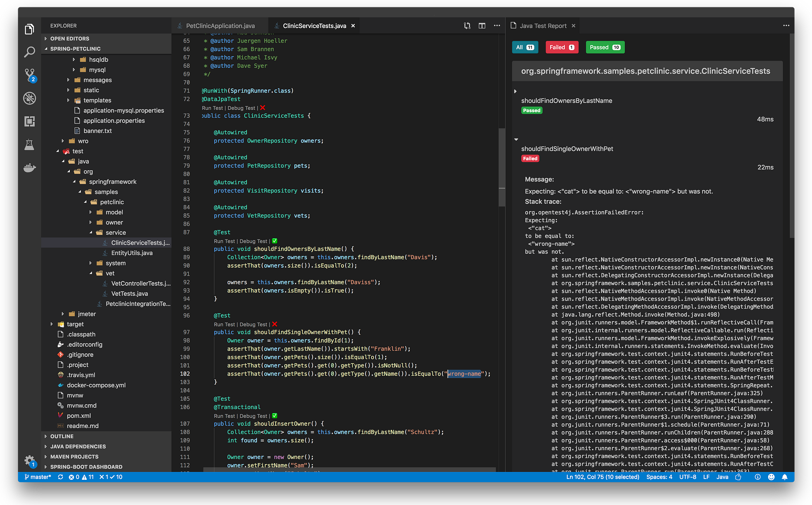Select VetTests.java in the explorer
812x505 pixels.
[129, 293]
